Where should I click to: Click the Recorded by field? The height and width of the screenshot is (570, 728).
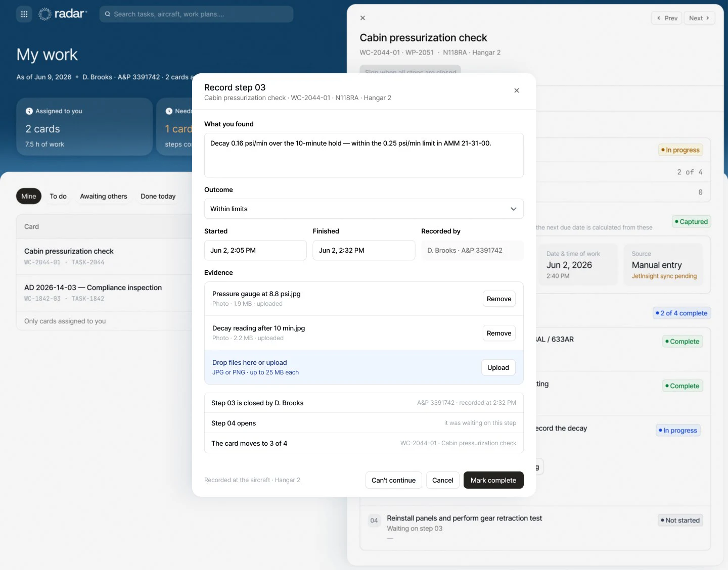click(472, 250)
